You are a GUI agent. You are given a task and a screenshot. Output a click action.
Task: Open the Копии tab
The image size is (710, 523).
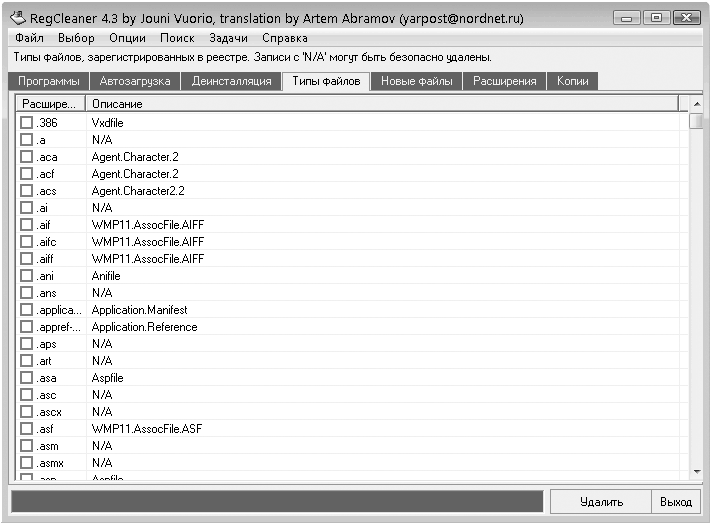[x=572, y=81]
